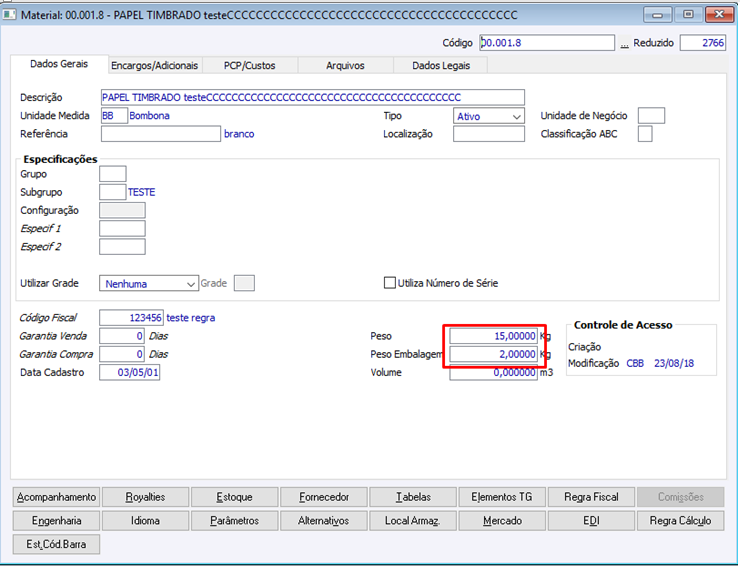Click the Alternativos button
The width and height of the screenshot is (740, 566).
[324, 521]
